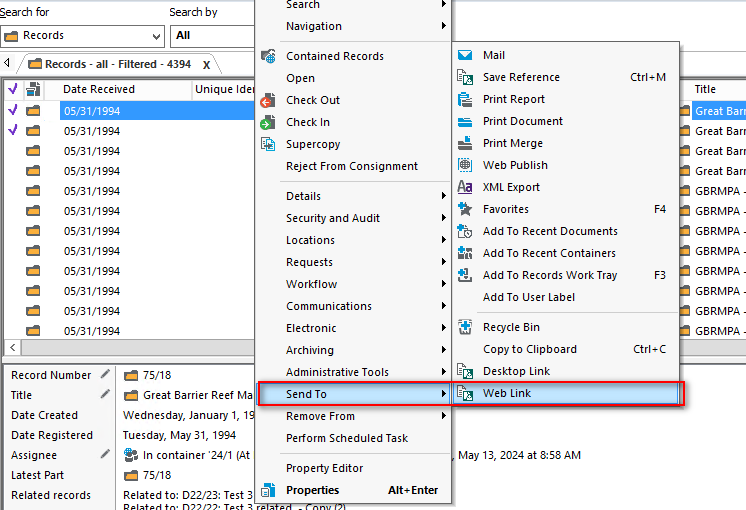Click the Print Document icon
This screenshot has width=746, height=510.
(465, 121)
